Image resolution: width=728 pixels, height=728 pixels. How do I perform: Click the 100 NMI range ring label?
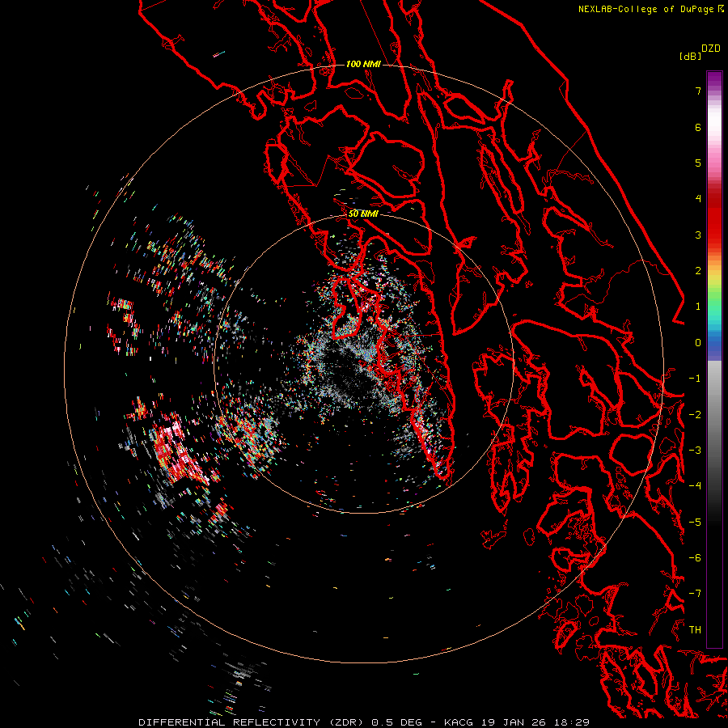point(363,64)
